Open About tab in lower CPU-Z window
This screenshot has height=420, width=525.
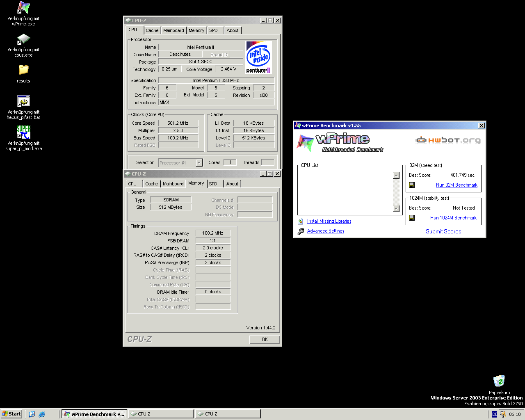coord(232,184)
